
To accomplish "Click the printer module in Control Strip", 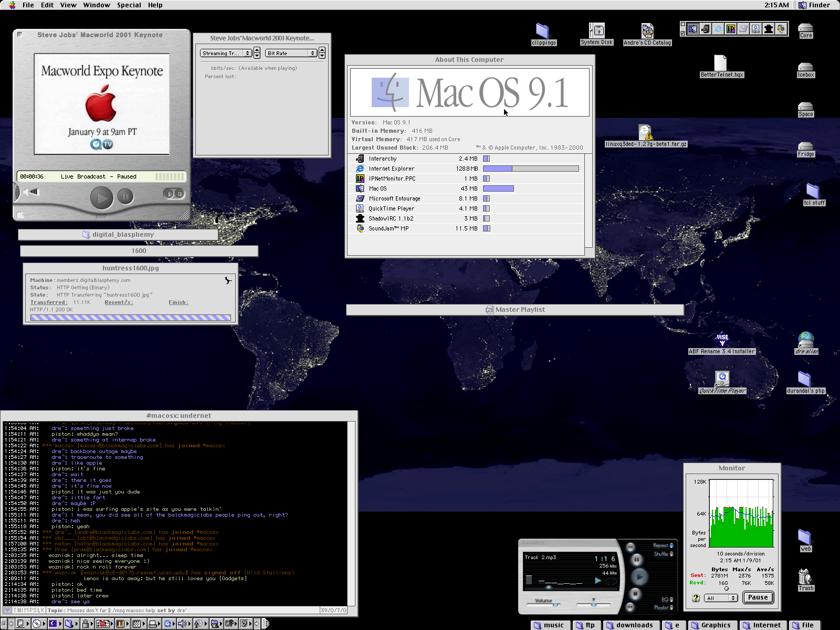I will click(x=153, y=624).
